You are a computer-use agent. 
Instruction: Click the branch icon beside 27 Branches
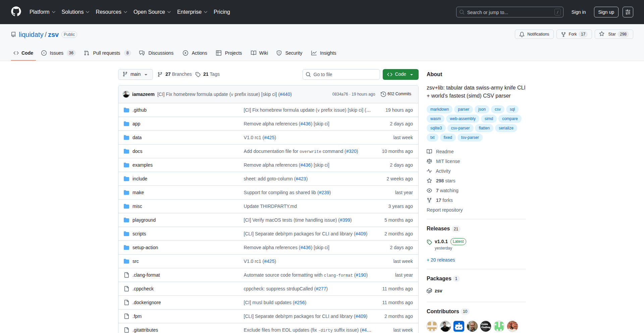(x=160, y=74)
